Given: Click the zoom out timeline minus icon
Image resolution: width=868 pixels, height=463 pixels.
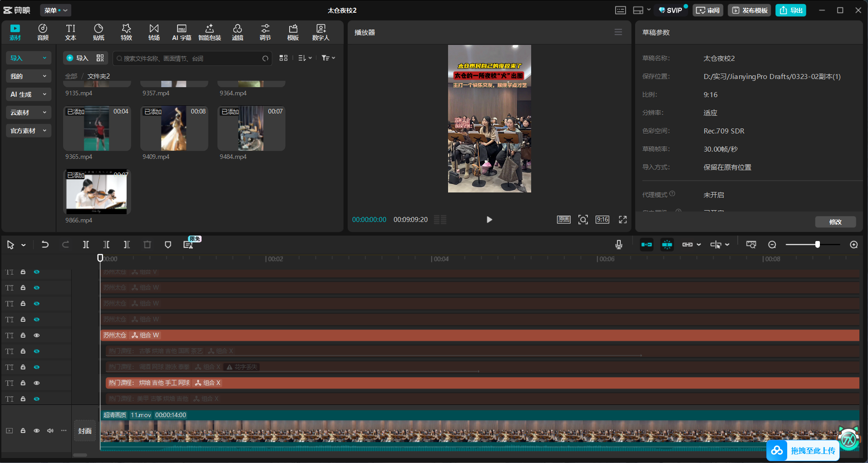Looking at the screenshot, I should (772, 245).
